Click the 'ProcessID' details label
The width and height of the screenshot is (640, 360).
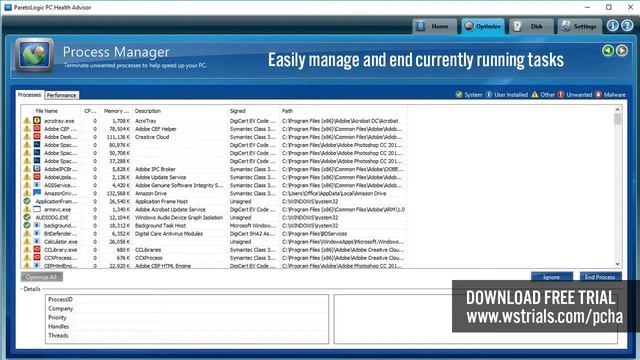coord(60,299)
